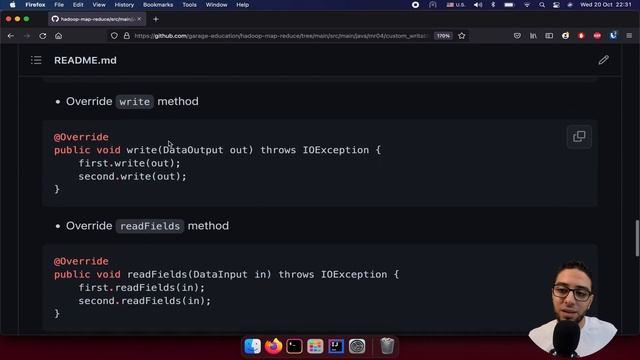The height and width of the screenshot is (360, 640).
Task: Switch to Firefox in the Dock
Action: coord(273,346)
